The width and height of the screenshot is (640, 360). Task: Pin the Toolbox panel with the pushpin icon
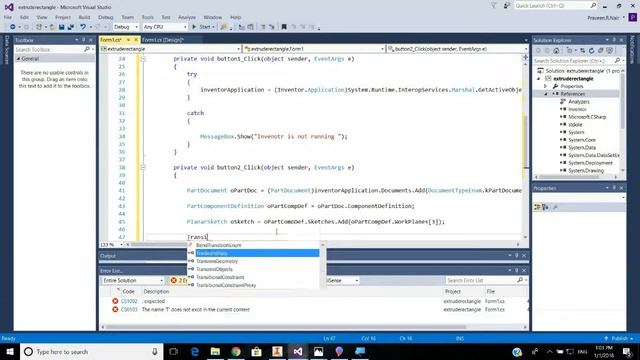click(84, 40)
